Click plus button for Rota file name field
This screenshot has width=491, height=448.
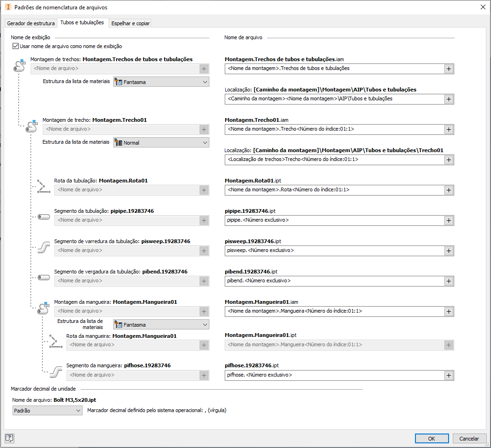449,190
